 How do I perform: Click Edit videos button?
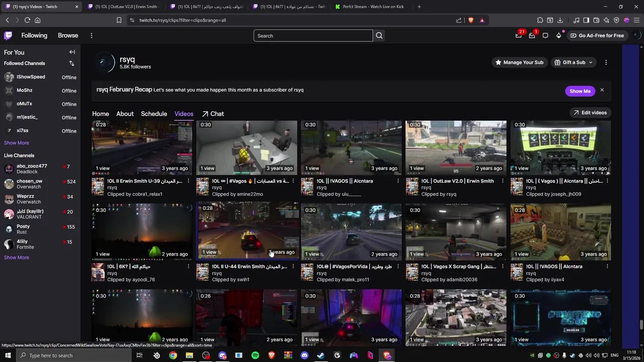click(590, 113)
